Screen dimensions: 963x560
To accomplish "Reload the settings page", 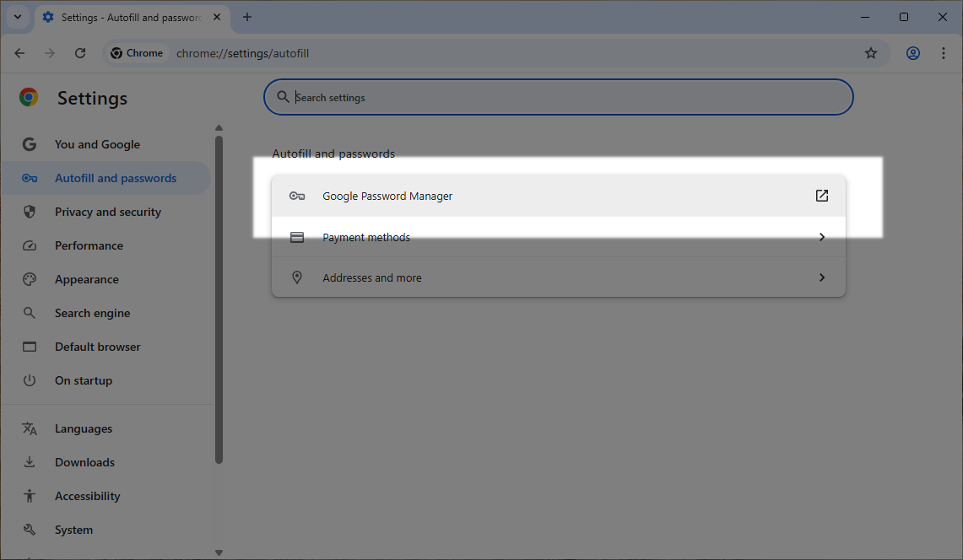I will click(80, 53).
